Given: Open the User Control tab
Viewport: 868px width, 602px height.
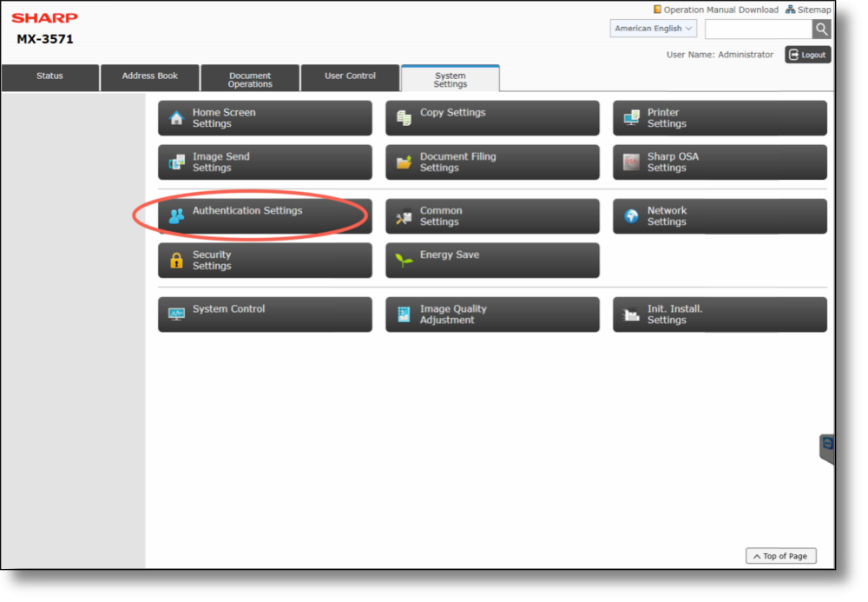Looking at the screenshot, I should click(x=350, y=77).
